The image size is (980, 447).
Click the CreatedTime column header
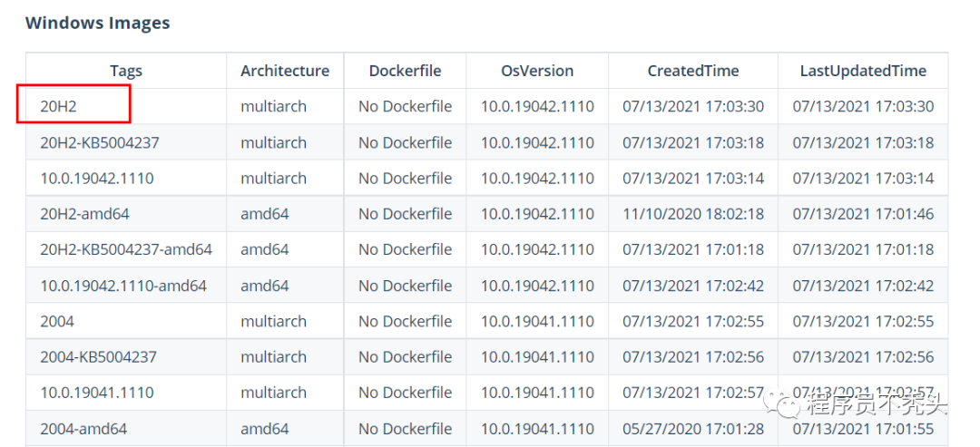click(x=693, y=71)
